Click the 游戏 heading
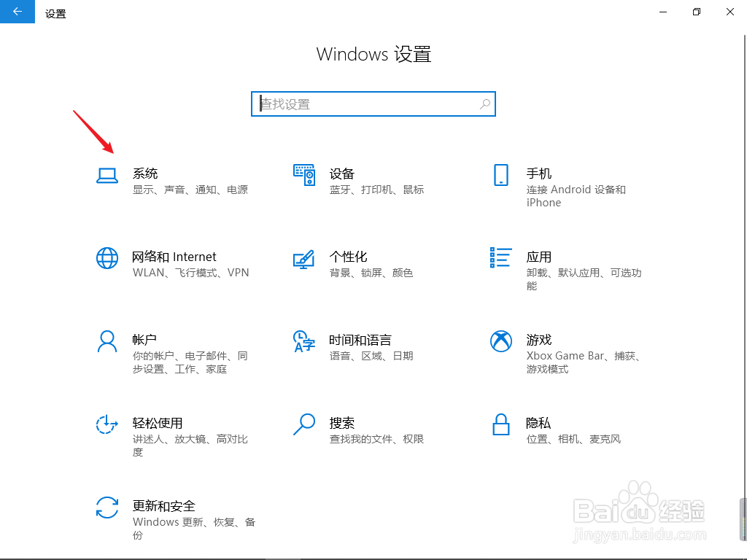Screen dimensions: 747x560 pyautogui.click(x=539, y=340)
